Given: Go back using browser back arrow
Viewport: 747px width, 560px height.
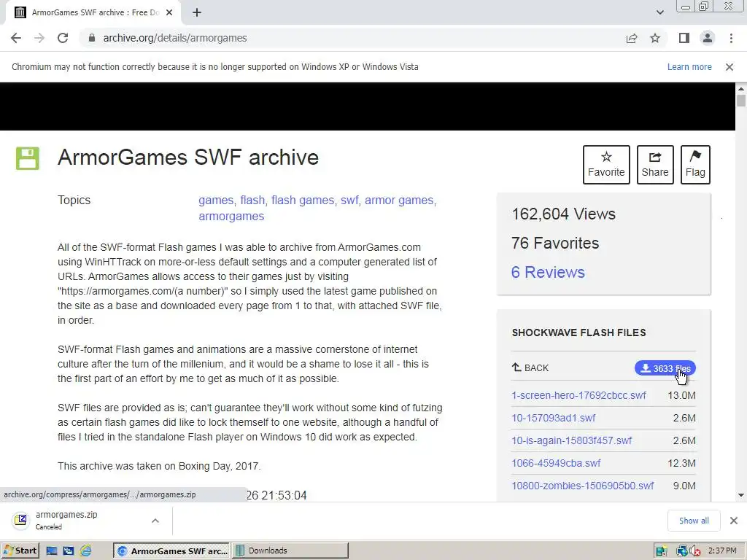Looking at the screenshot, I should tap(16, 38).
